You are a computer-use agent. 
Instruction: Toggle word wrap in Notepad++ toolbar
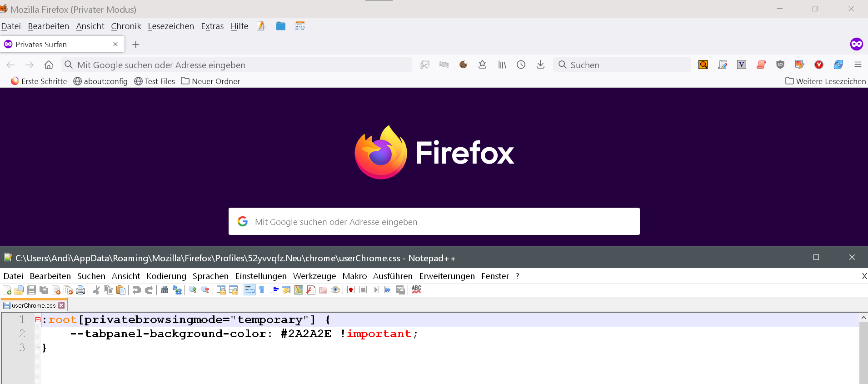(x=249, y=290)
